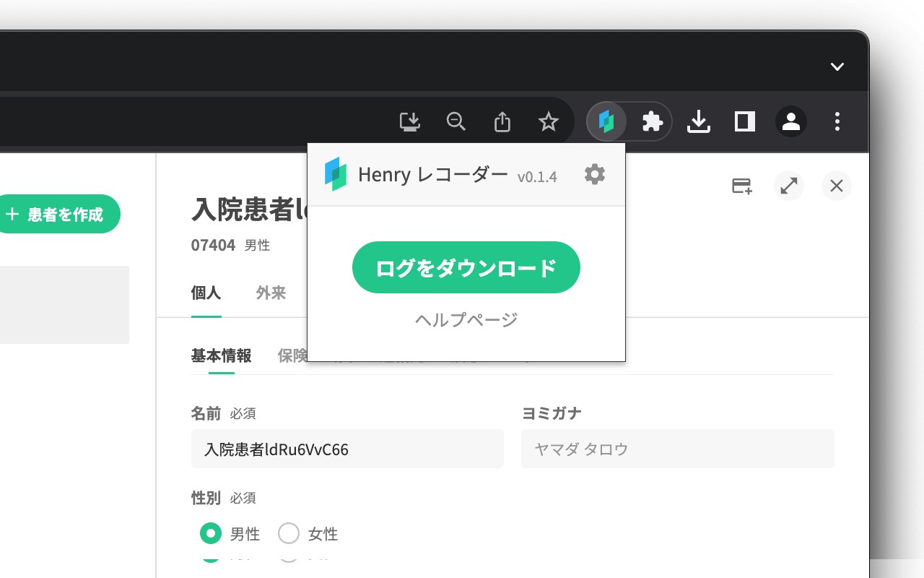Click the install app icon in address bar
The height and width of the screenshot is (578, 924).
410,121
